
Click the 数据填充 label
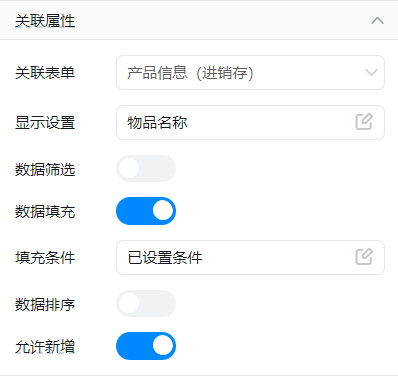pos(45,212)
